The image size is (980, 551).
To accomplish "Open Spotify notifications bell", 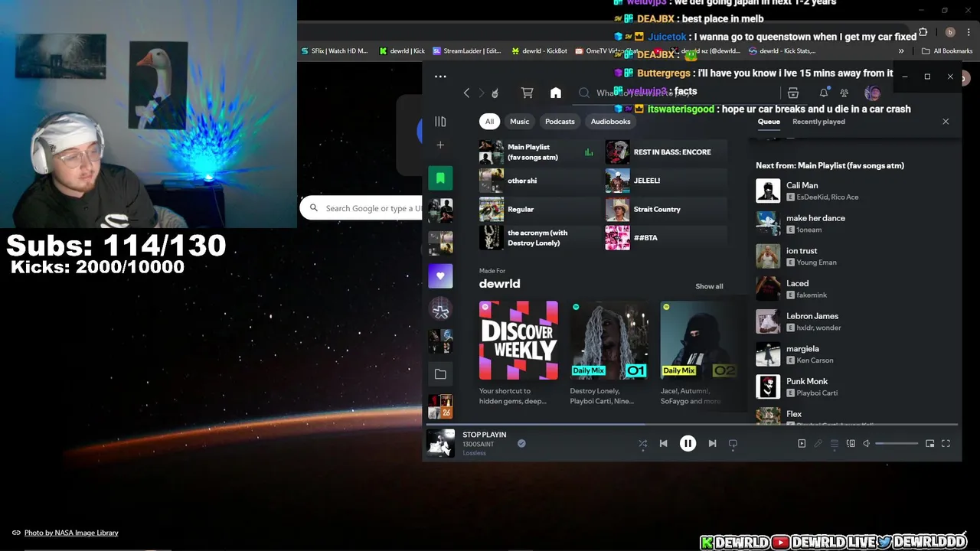I will tap(824, 93).
